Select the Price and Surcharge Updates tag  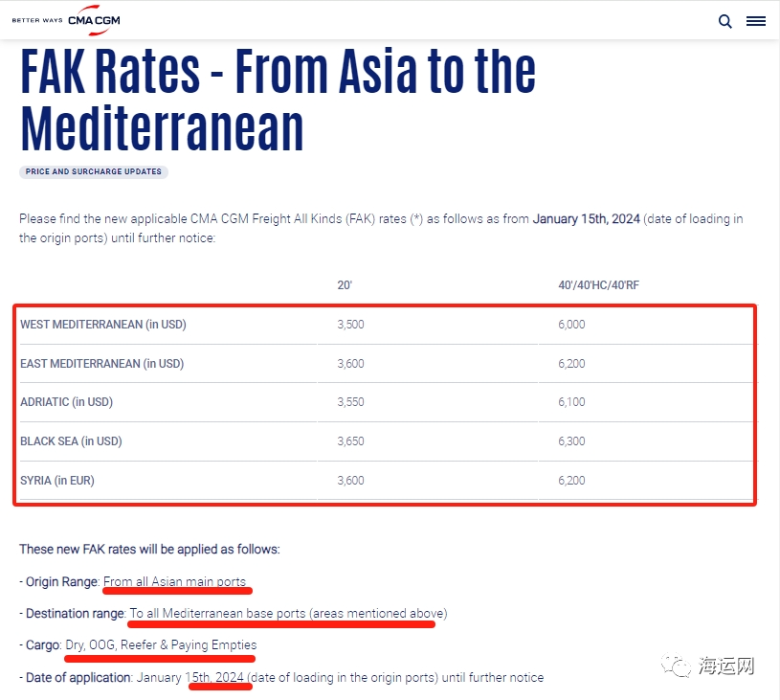94,171
